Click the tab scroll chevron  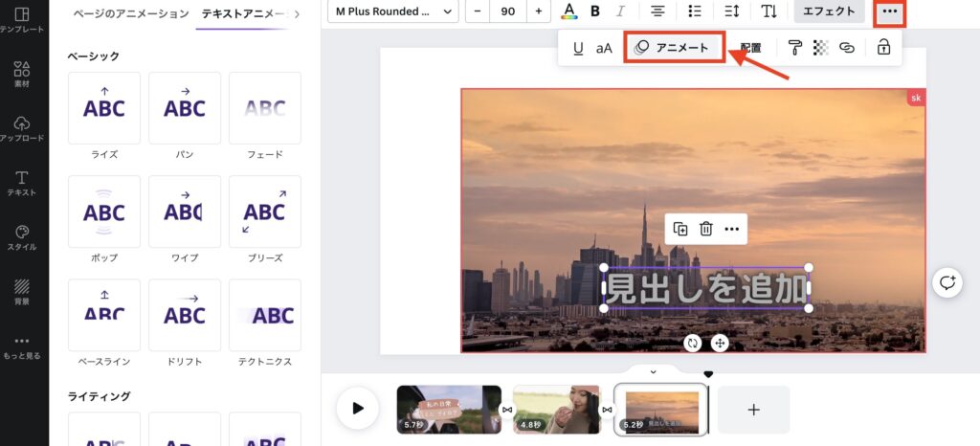click(x=297, y=13)
